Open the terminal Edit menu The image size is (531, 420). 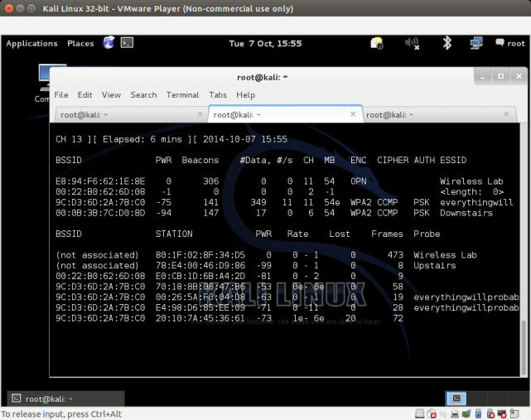click(x=84, y=94)
